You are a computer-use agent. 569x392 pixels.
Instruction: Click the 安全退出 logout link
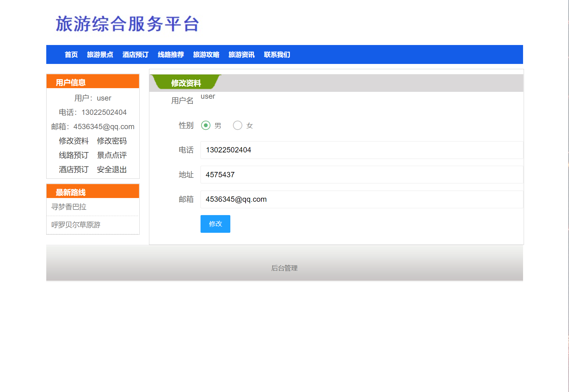pyautogui.click(x=111, y=169)
